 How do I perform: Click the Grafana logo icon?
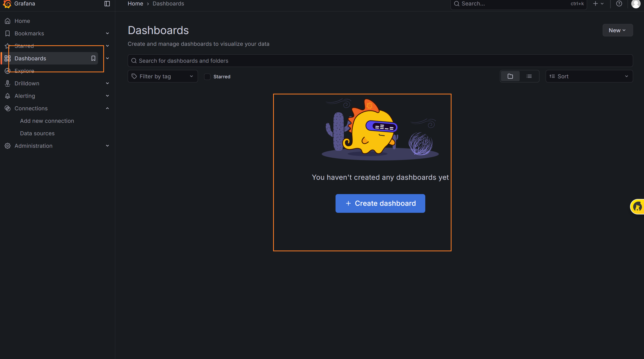point(7,4)
